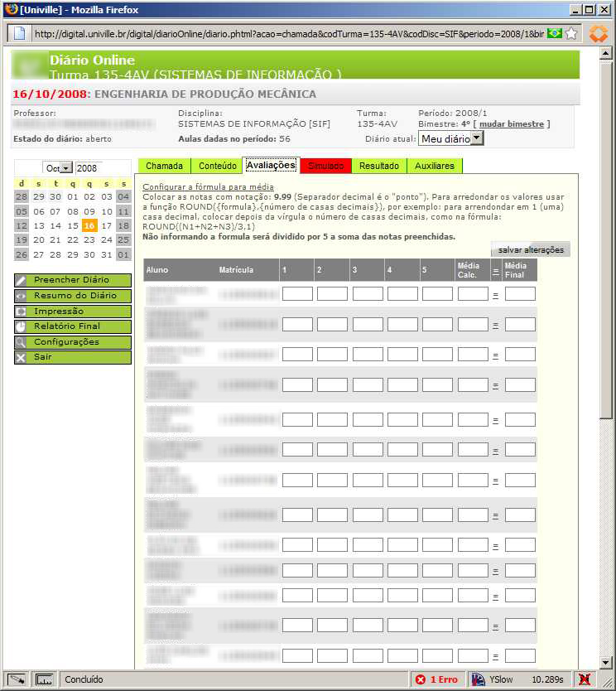The image size is (616, 691).
Task: Switch to the Resultado tab
Action: 378,166
